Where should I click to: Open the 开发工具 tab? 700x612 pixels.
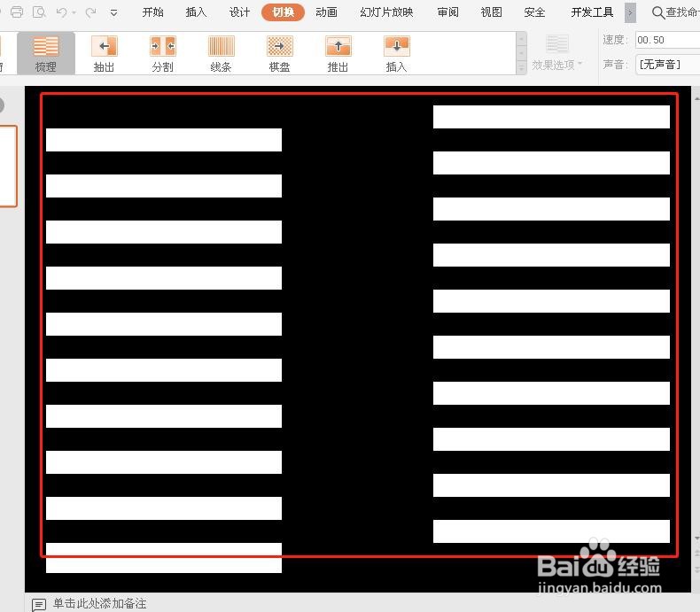tap(592, 12)
